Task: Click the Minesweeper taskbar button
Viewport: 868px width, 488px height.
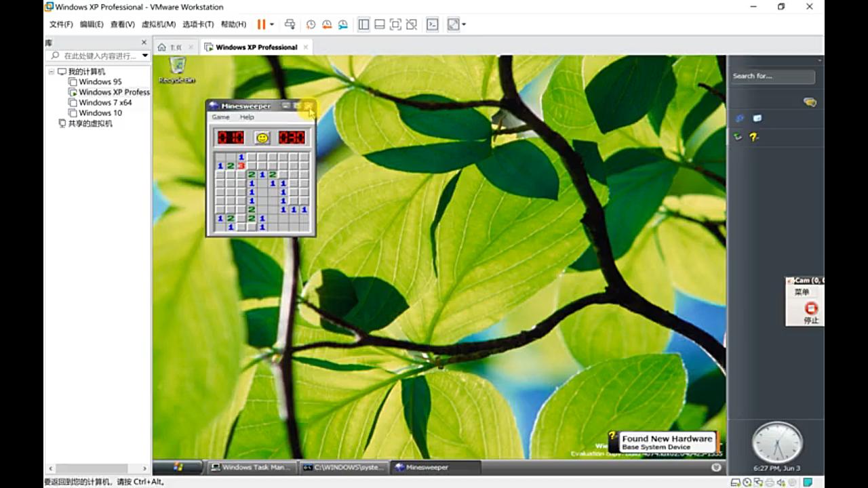Action: pyautogui.click(x=436, y=467)
